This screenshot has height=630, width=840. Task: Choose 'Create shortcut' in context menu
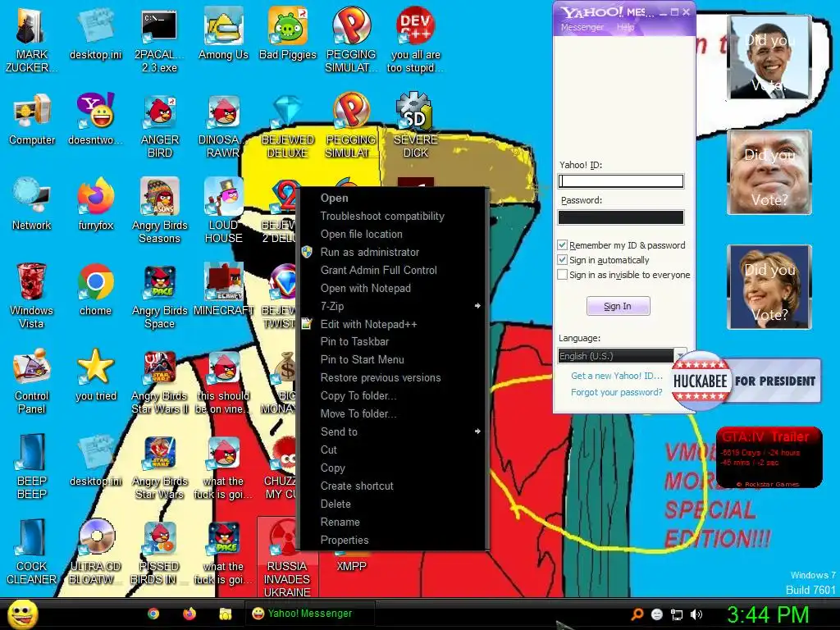tap(393, 486)
